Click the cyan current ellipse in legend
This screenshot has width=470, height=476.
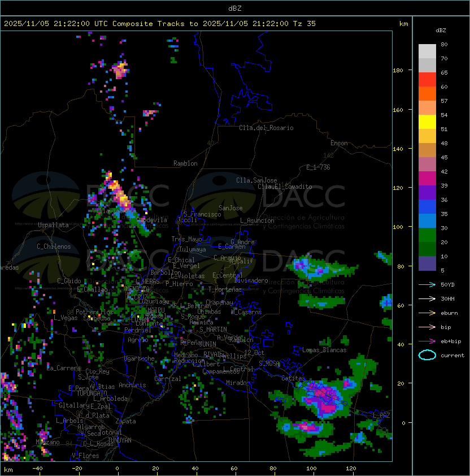pos(427,355)
